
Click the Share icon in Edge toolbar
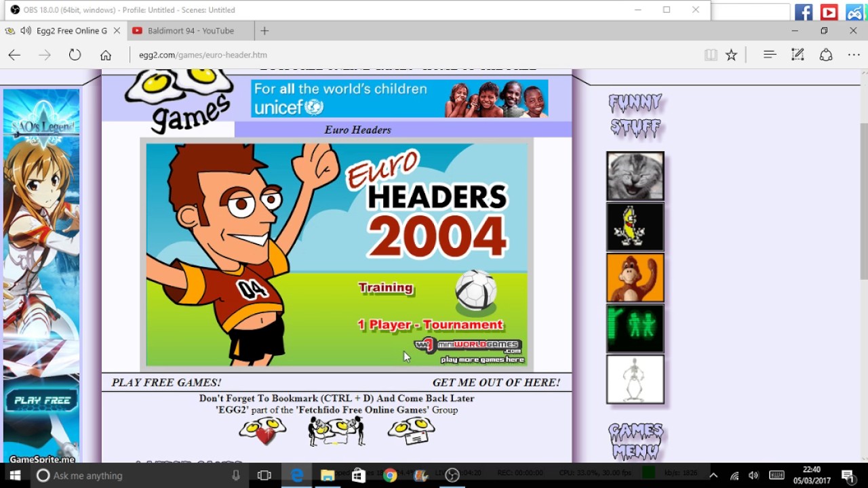[x=826, y=55]
